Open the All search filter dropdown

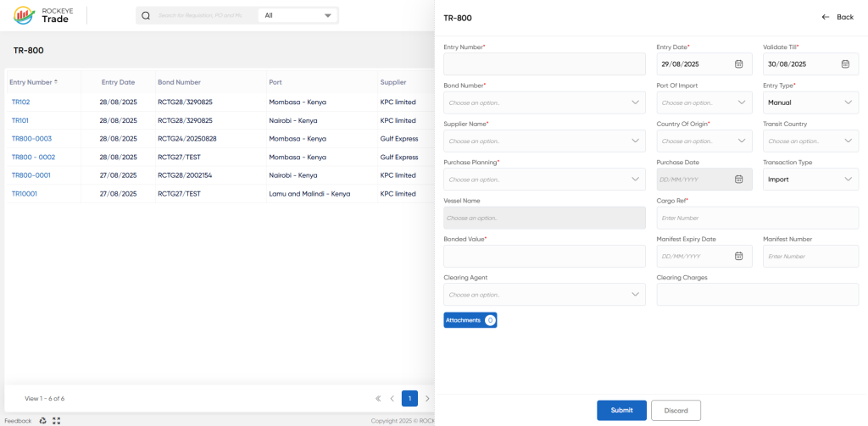tap(298, 15)
